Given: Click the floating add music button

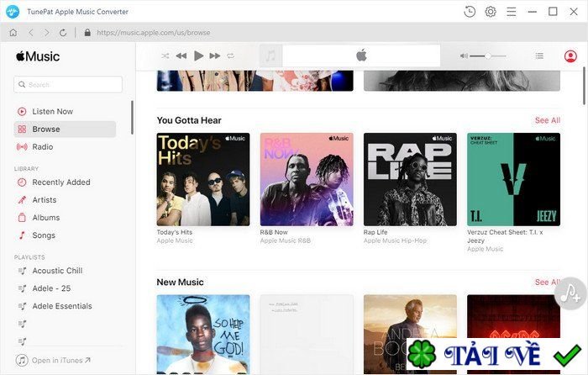Looking at the screenshot, I should [570, 293].
